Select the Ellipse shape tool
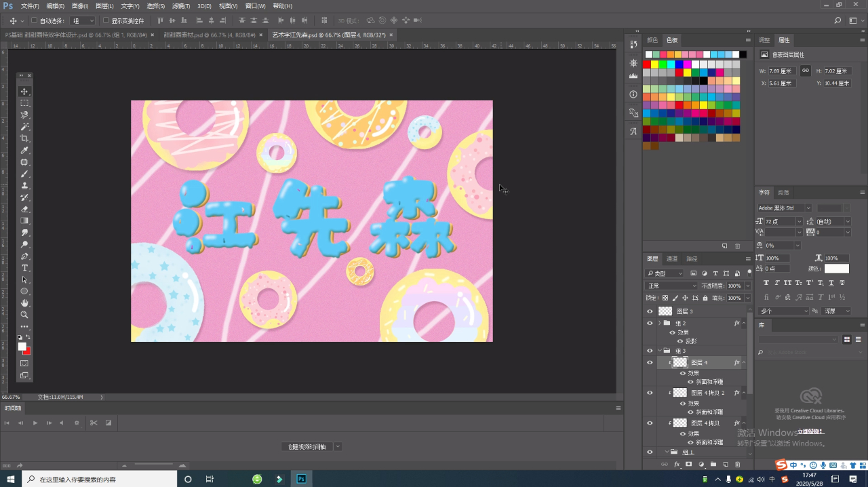868x487 pixels. pos(24,291)
